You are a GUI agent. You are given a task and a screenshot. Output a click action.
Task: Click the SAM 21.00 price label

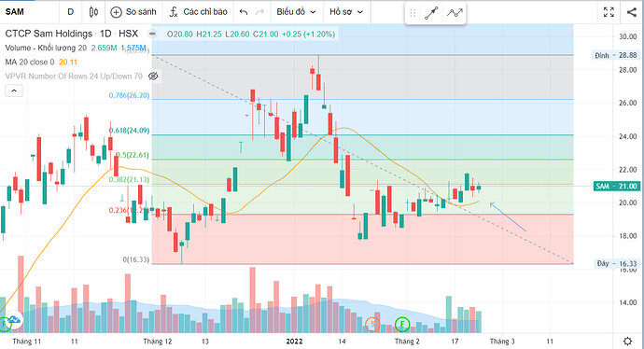pyautogui.click(x=617, y=186)
